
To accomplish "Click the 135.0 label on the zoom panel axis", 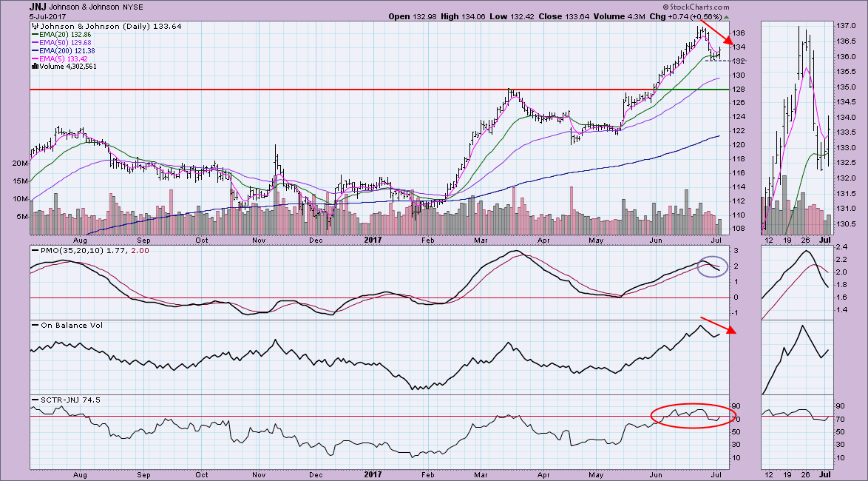I will pos(845,87).
